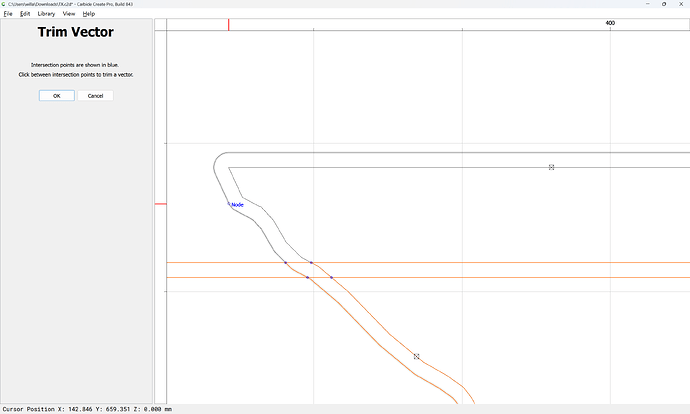690x414 pixels.
Task: Click the blue Node label on canvas
Action: (x=237, y=205)
